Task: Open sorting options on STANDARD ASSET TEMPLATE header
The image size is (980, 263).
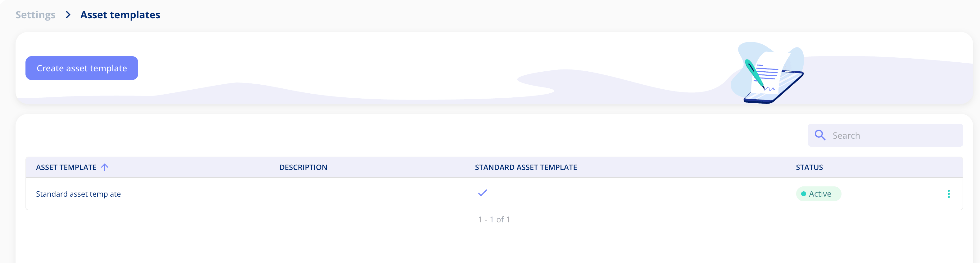Action: coord(525,167)
